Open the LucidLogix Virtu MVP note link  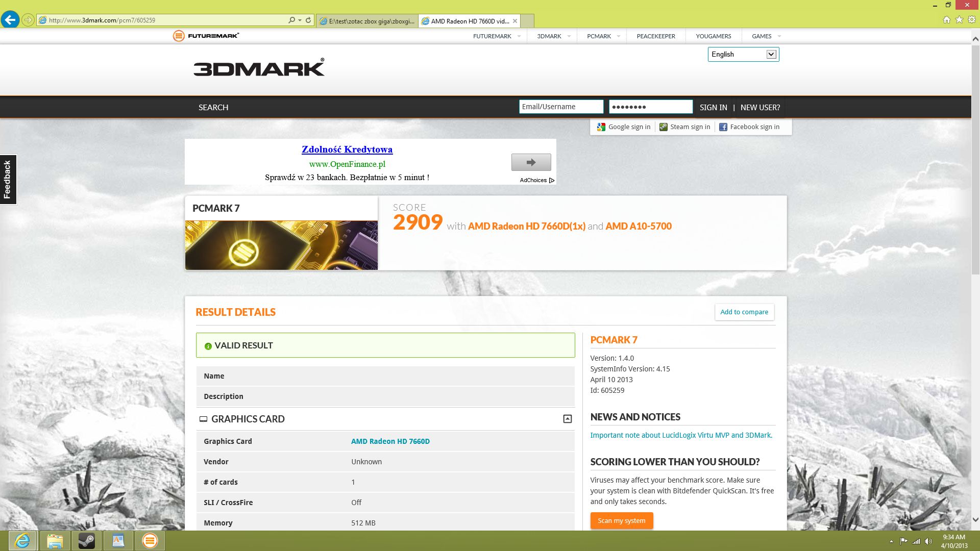[681, 435]
